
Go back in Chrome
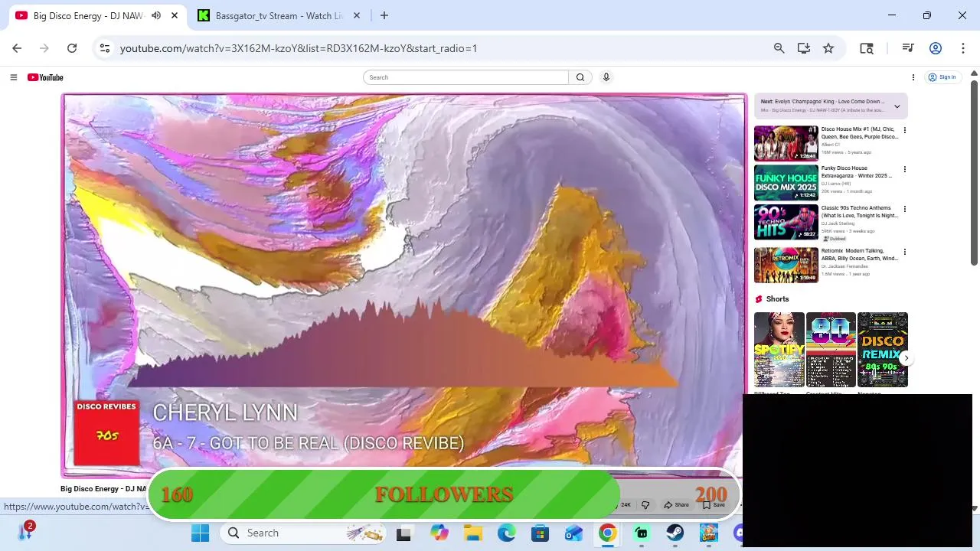(17, 48)
